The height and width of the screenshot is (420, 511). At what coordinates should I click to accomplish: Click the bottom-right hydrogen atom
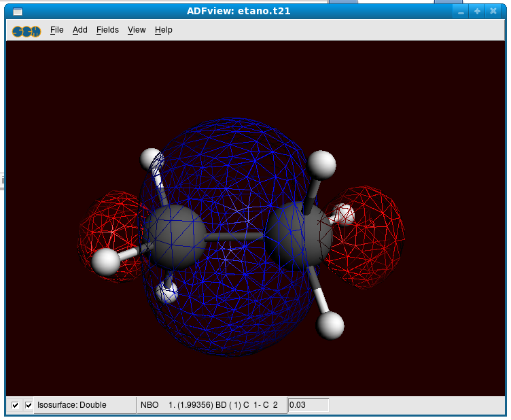330,325
